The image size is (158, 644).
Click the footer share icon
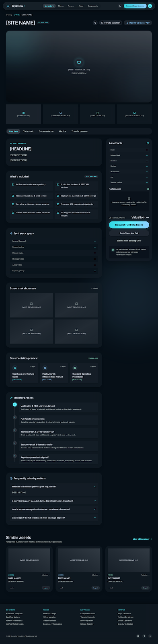coord(144,636)
